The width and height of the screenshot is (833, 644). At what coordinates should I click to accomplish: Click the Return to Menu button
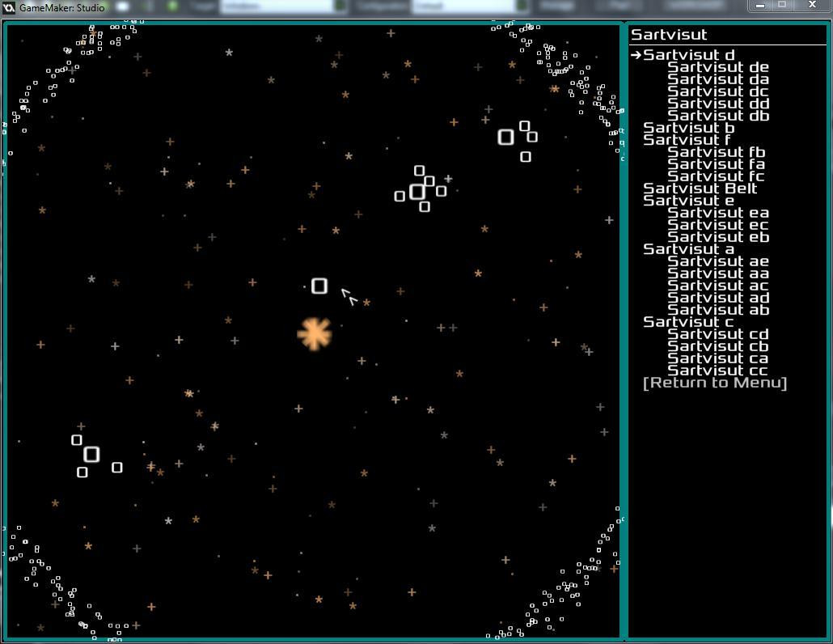tap(715, 383)
